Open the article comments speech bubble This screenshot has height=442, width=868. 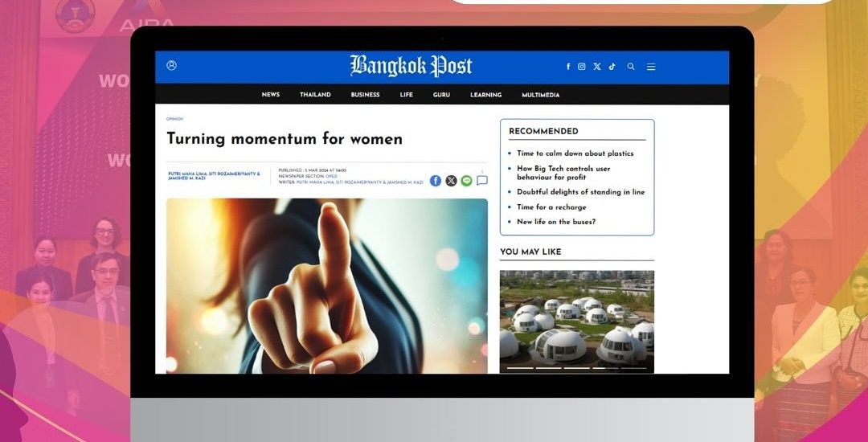[482, 180]
